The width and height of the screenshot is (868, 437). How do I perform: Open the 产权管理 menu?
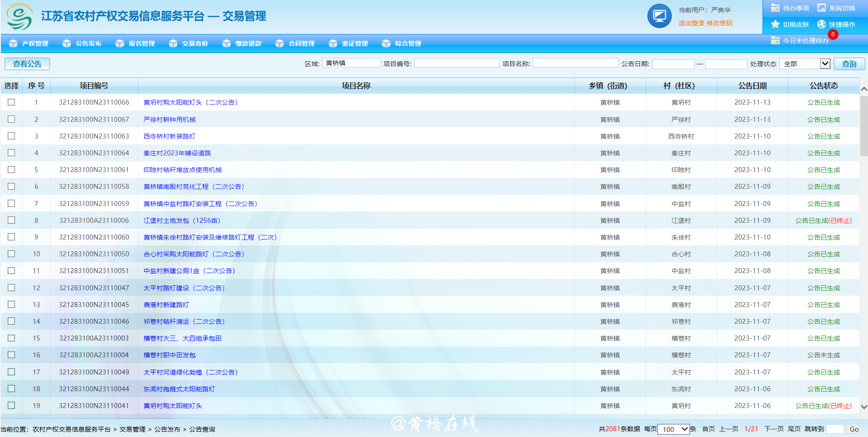pos(35,43)
